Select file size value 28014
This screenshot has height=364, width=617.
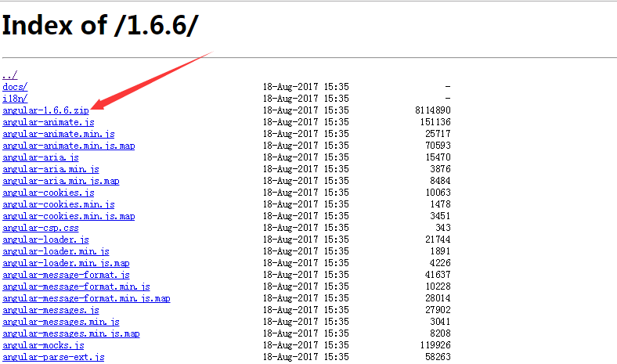pyautogui.click(x=438, y=298)
